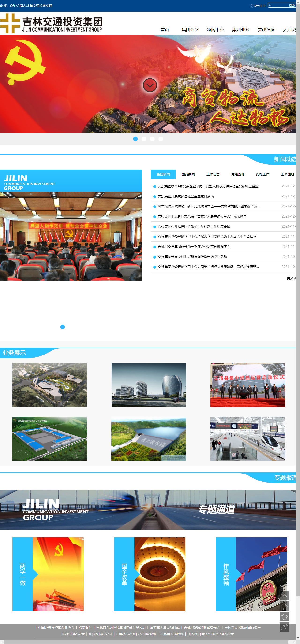This screenshot has width=300, height=644.
Task: Switch to 工作动态 tab
Action: point(213,174)
